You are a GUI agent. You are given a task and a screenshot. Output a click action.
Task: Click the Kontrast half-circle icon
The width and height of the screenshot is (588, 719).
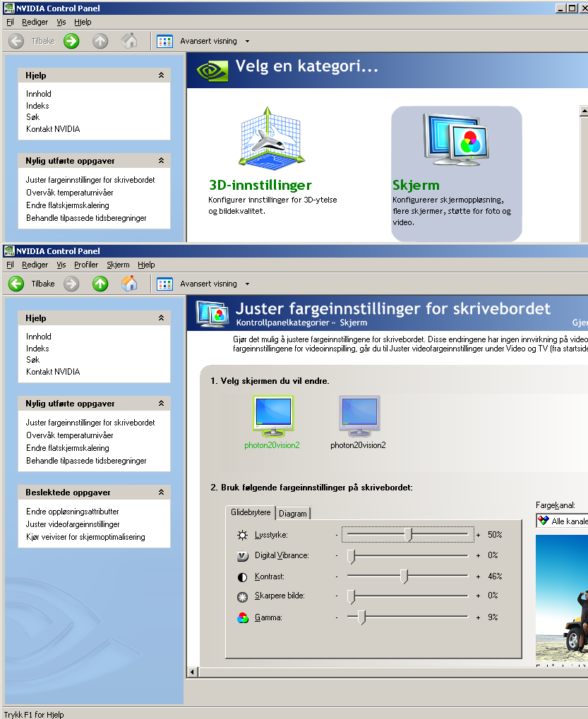242,577
